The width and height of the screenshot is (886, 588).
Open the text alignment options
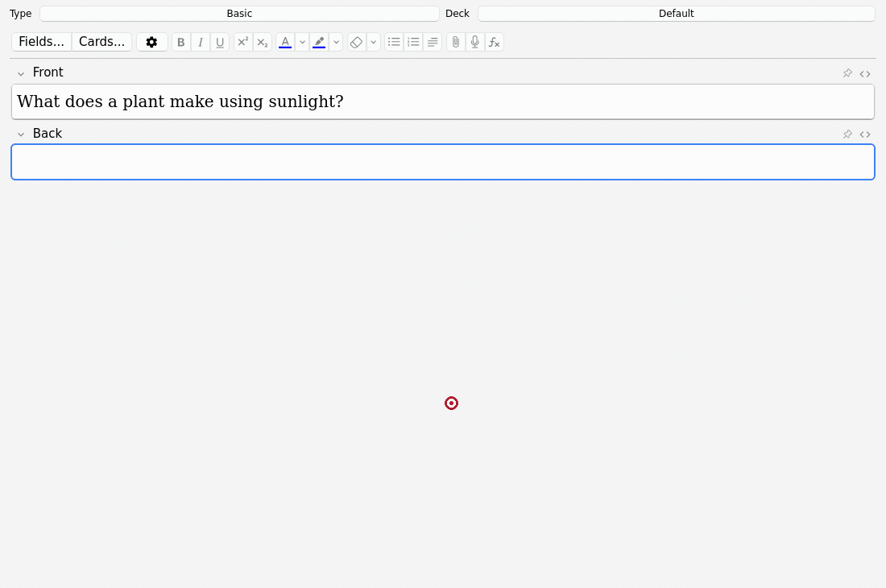[433, 42]
